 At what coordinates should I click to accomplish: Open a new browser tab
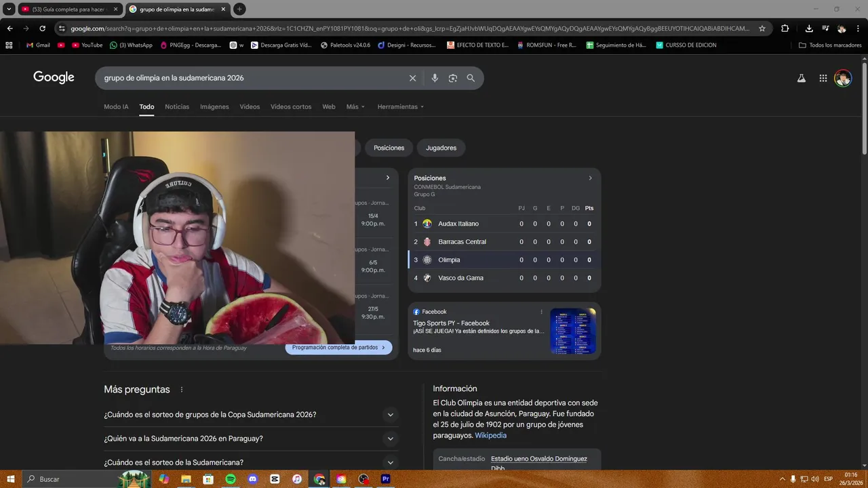pos(239,9)
